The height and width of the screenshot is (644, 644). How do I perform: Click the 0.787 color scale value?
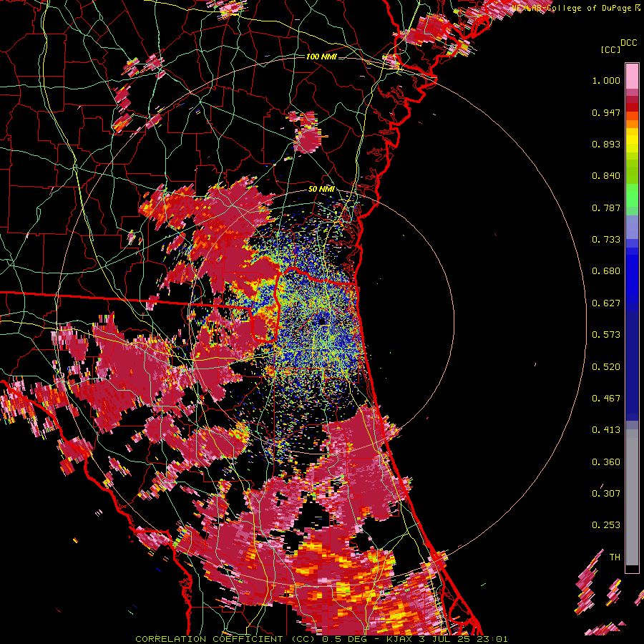click(x=606, y=208)
